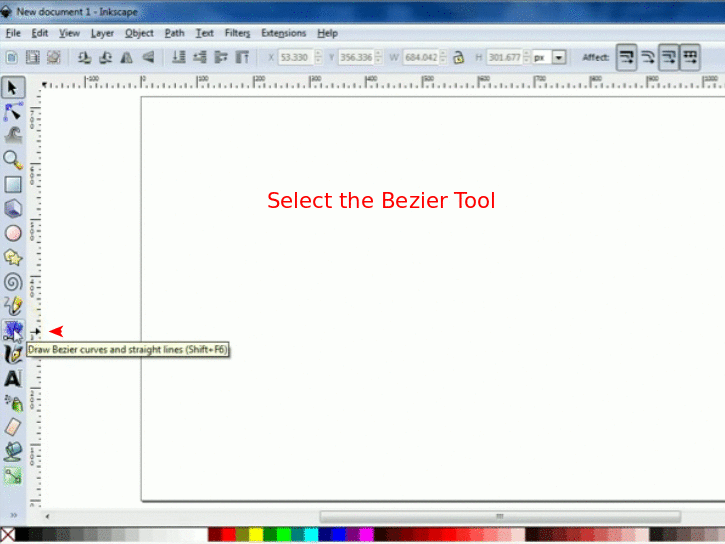725x544 pixels.
Task: Flip selection vertically
Action: pos(148,57)
